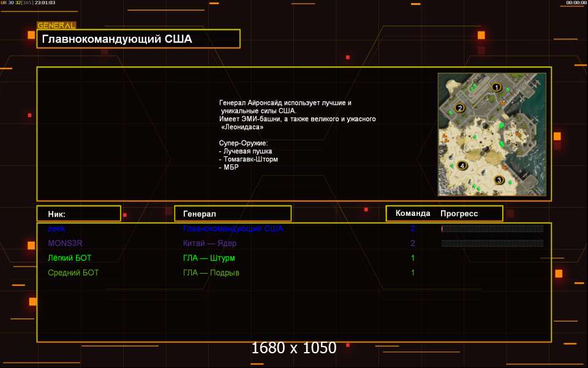
Task: Select player name 'zeek'
Action: 56,228
